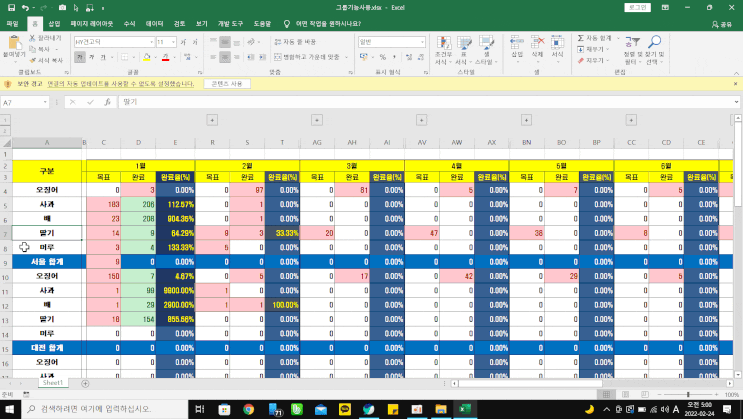Click the increase indent icon
743x419 pixels.
pyautogui.click(x=263, y=57)
